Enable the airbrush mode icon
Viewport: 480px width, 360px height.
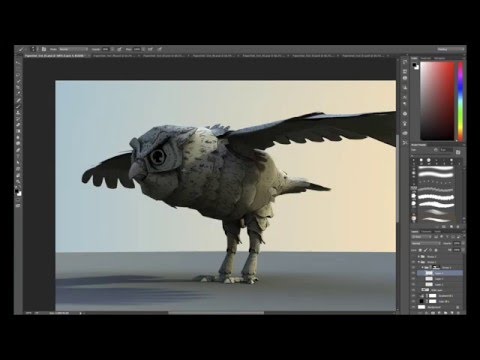click(x=150, y=49)
